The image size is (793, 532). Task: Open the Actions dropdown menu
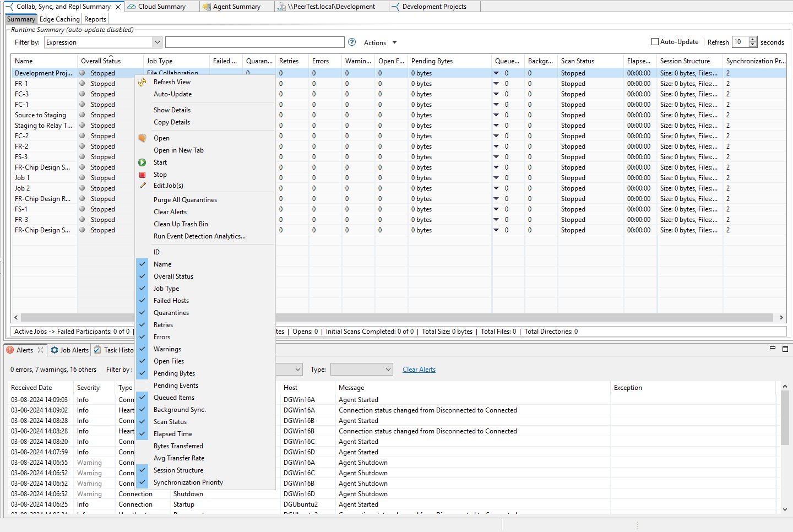click(380, 43)
